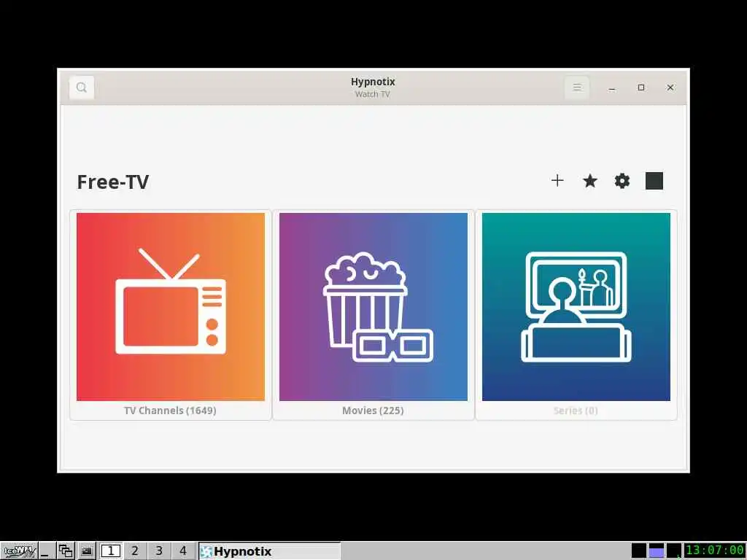The height and width of the screenshot is (560, 747).
Task: Minimize the Hypnotix window
Action: (x=612, y=87)
